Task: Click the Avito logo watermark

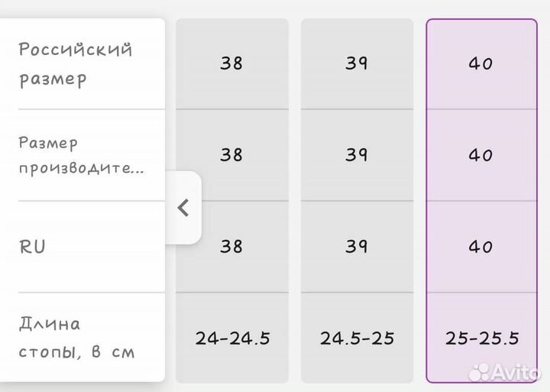Action: pyautogui.click(x=505, y=372)
